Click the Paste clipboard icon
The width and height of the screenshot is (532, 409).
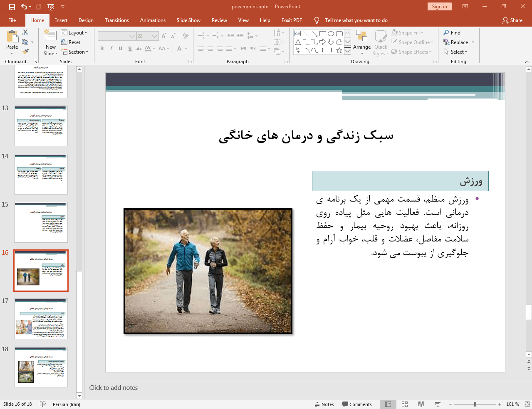[x=12, y=37]
